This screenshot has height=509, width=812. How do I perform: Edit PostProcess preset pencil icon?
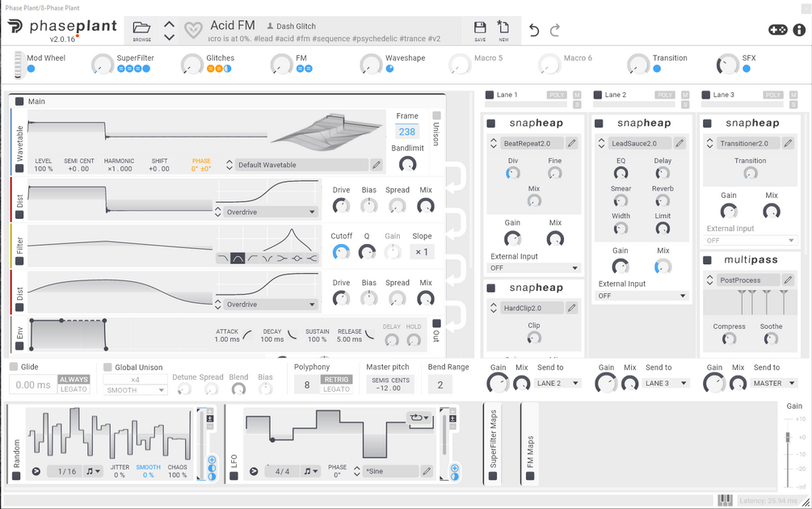[788, 280]
